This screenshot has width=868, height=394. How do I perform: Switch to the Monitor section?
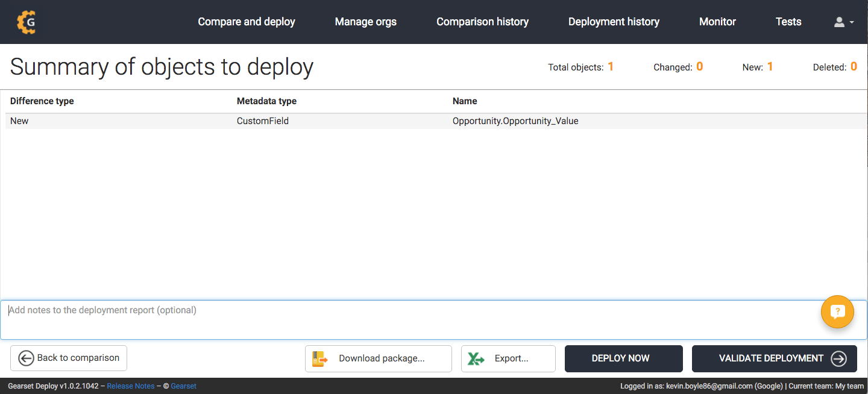(x=717, y=22)
